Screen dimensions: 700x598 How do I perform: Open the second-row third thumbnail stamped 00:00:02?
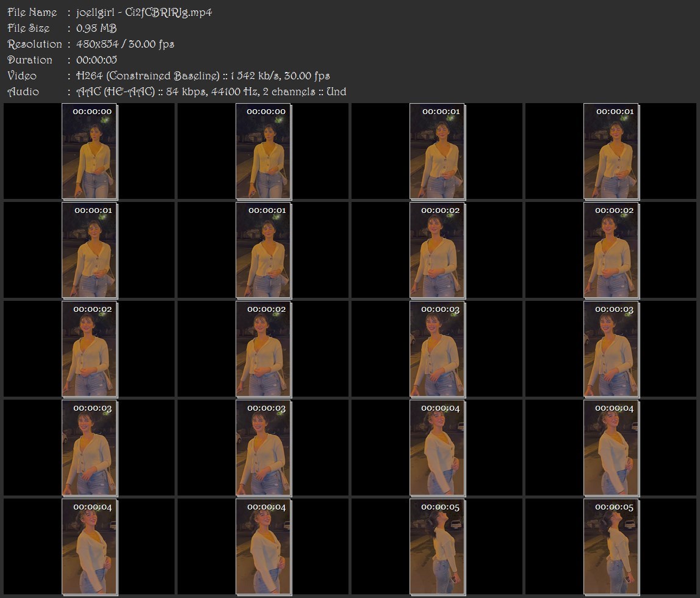click(x=438, y=250)
